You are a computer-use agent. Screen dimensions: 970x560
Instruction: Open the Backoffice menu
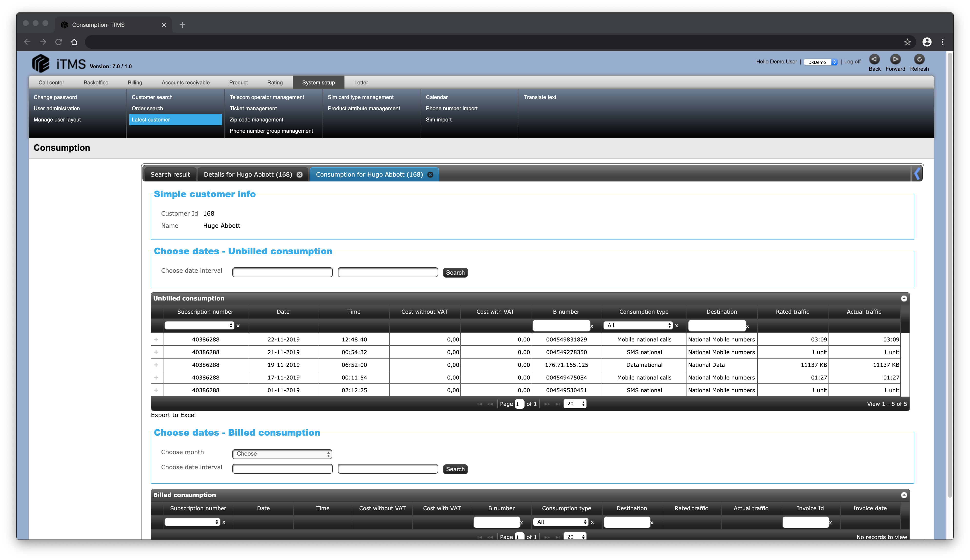pyautogui.click(x=96, y=83)
